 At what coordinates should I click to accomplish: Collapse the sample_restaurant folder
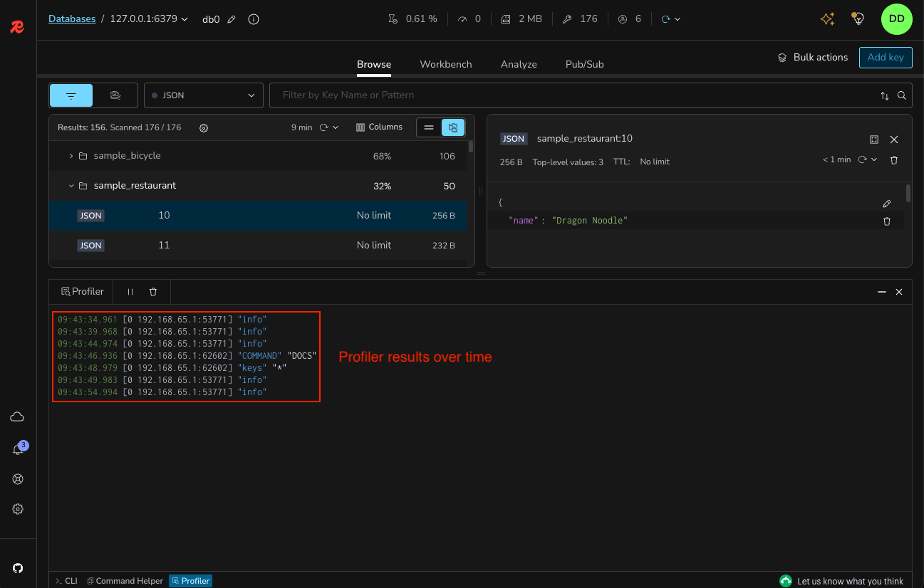click(71, 186)
